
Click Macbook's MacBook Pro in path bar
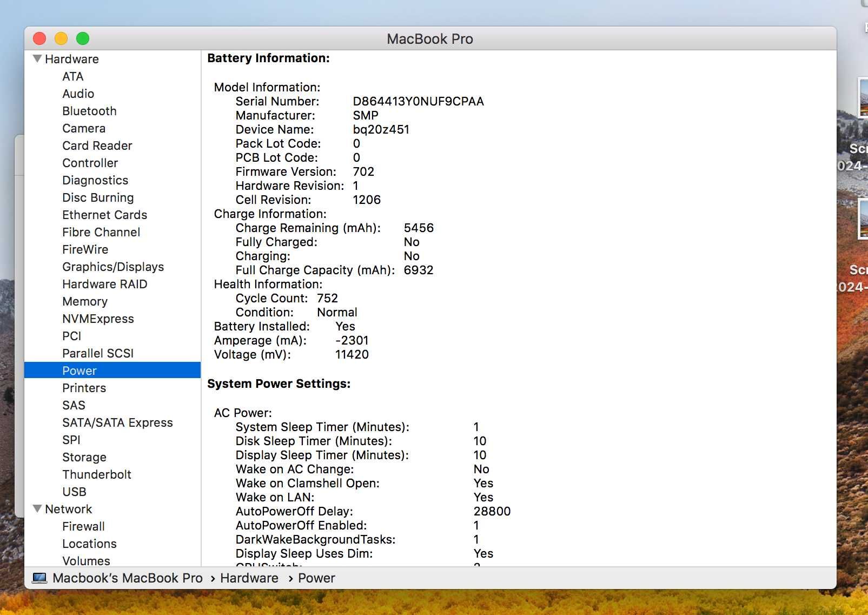(128, 578)
